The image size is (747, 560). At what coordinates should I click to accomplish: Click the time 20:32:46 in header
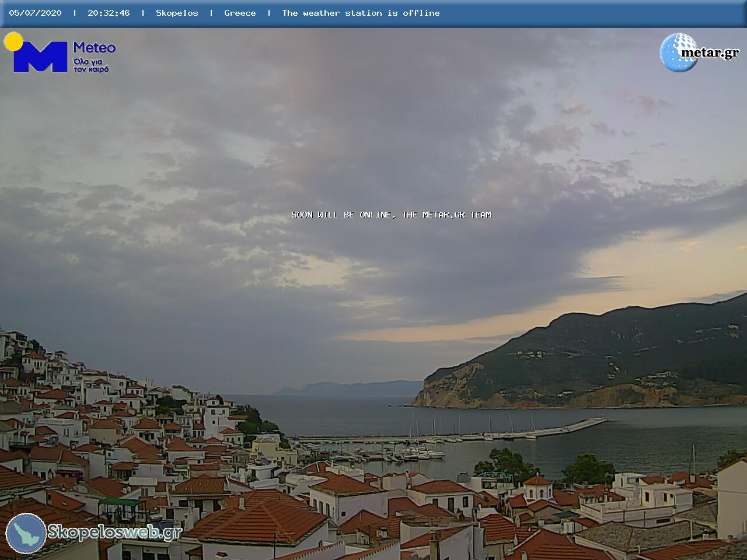(x=109, y=13)
